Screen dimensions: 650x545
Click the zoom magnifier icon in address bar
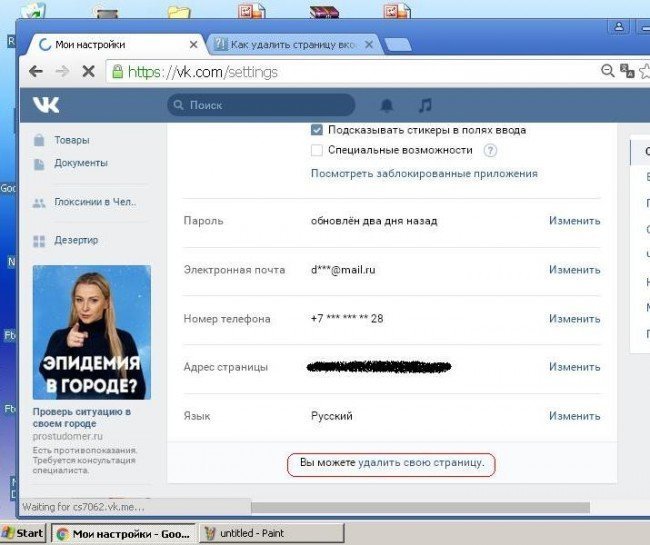pyautogui.click(x=607, y=71)
